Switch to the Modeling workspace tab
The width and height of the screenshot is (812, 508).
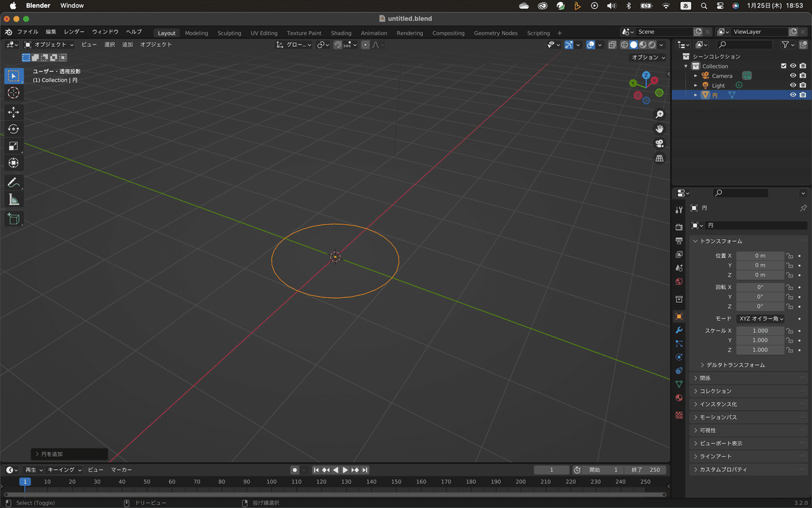pyautogui.click(x=196, y=33)
